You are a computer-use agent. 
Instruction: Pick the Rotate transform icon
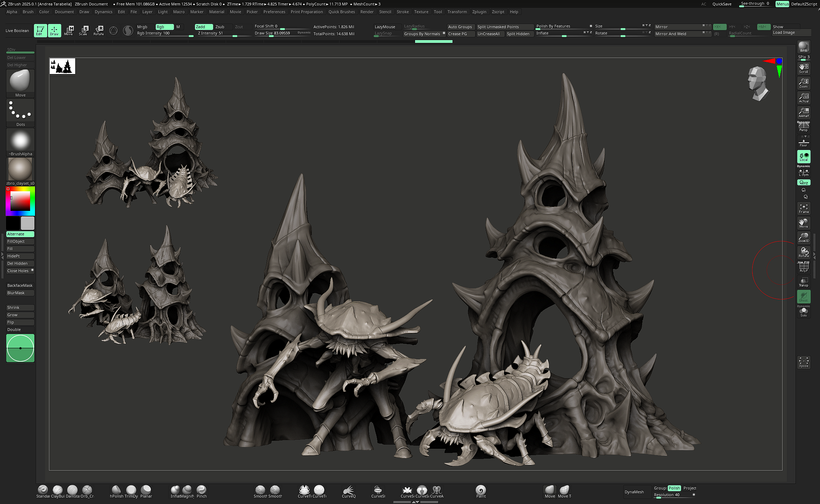98,31
